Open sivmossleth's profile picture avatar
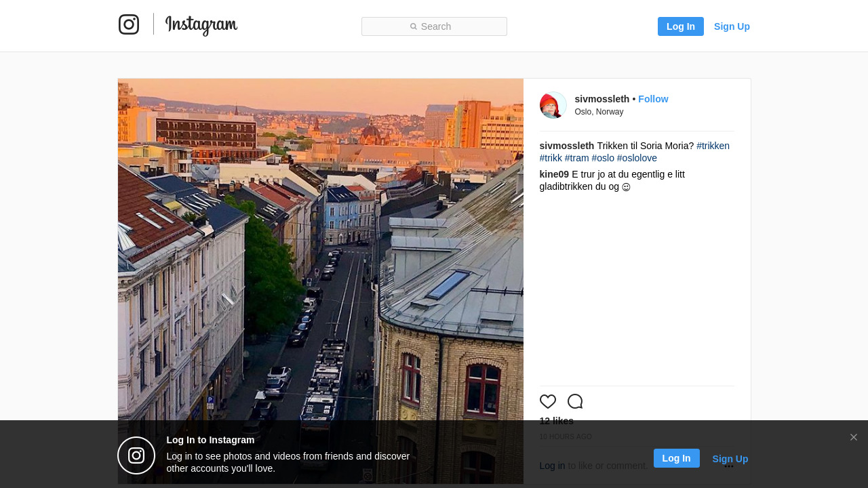Image resolution: width=868 pixels, height=488 pixels. (553, 105)
